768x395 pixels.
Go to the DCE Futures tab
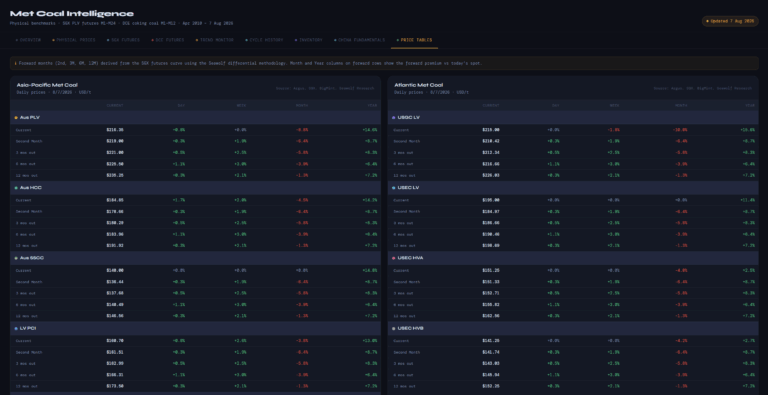point(168,40)
